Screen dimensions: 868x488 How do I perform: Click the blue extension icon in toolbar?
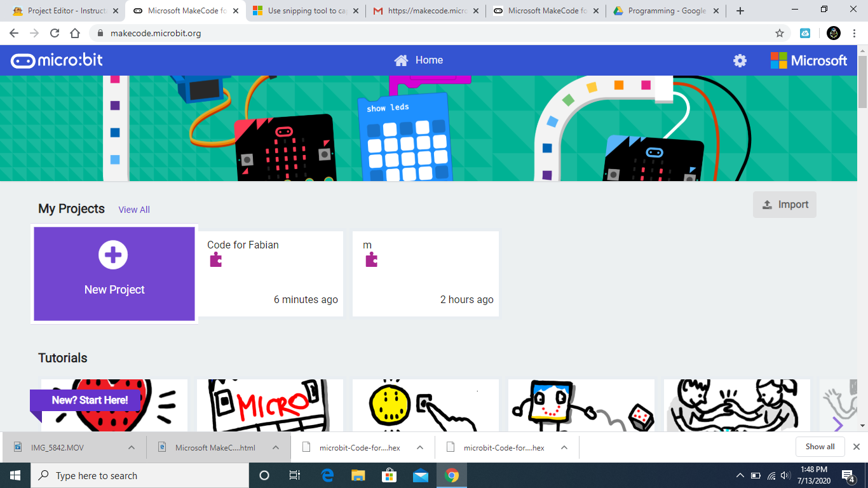coord(805,33)
